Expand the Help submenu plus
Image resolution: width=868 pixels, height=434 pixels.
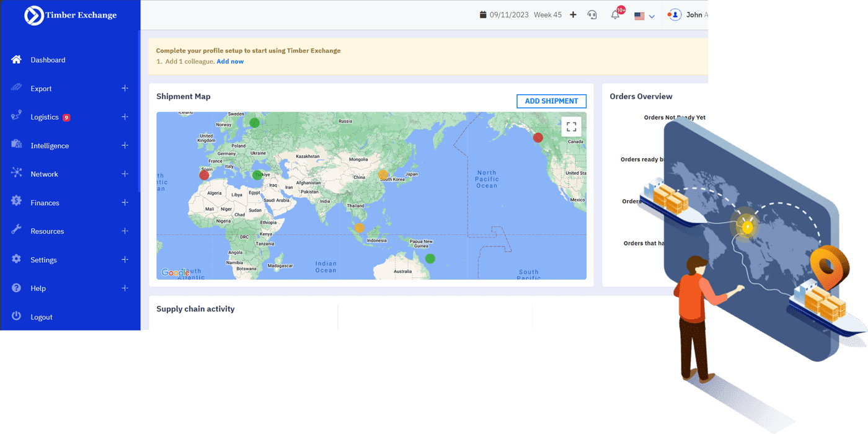pos(125,288)
